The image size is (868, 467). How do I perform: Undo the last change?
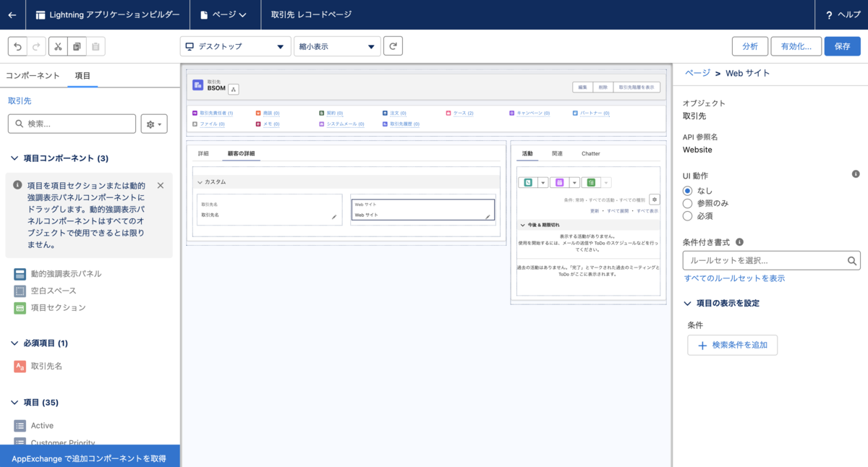coord(17,46)
